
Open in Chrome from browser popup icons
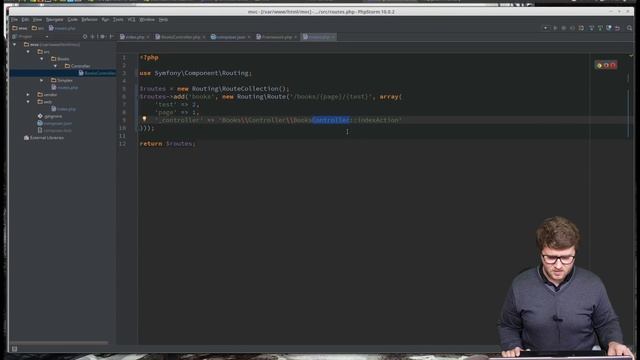click(599, 65)
